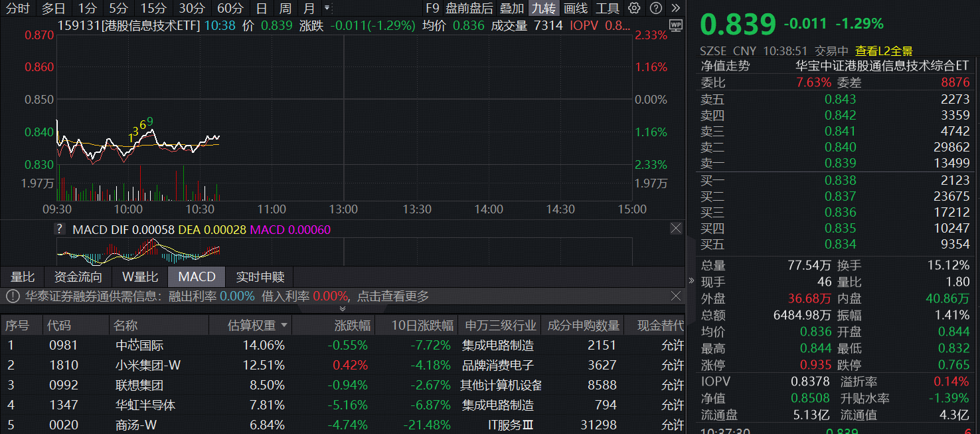Screen dimensions: 980x434
Task: Close the MACD indicator panel with its X
Action: [x=676, y=228]
